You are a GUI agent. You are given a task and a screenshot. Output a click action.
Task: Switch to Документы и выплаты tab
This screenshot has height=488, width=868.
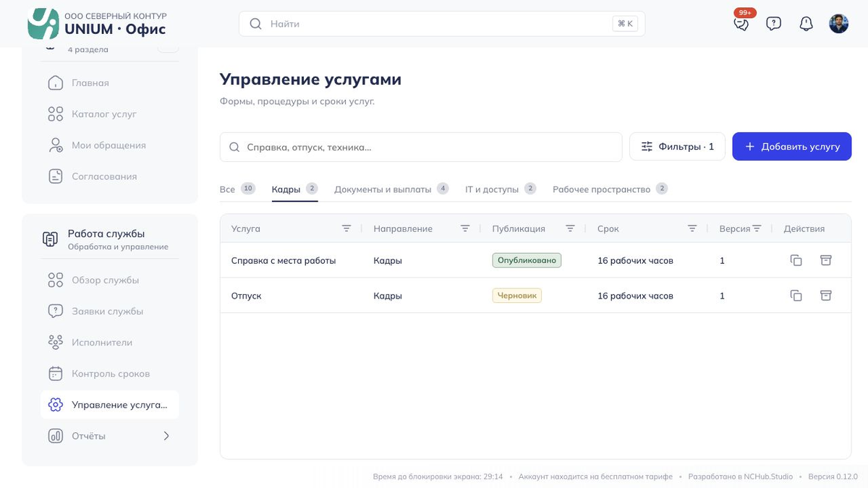(x=391, y=189)
